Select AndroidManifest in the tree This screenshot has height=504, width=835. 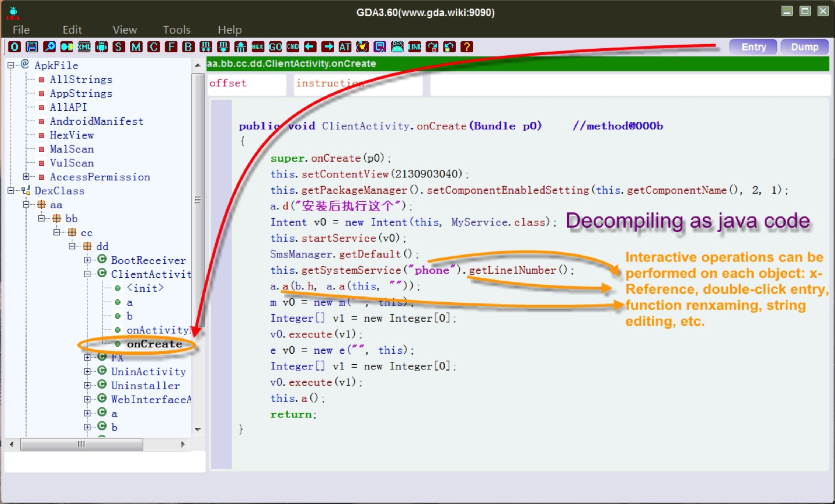pyautogui.click(x=96, y=121)
